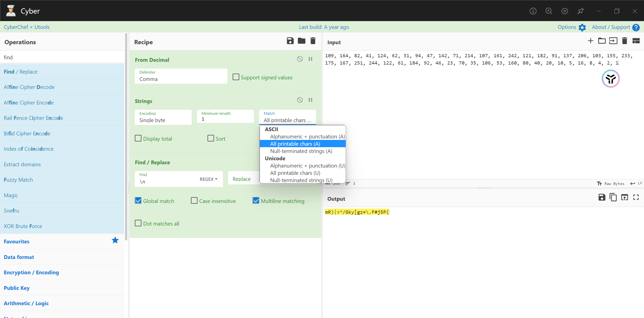Change the LF end-of-line setting
The height and width of the screenshot is (318, 644).
(636, 183)
